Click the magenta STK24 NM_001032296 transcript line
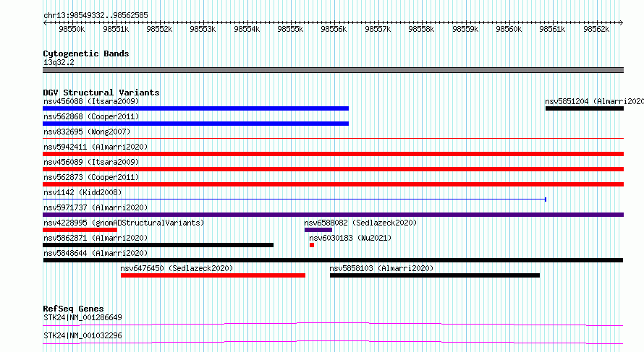This screenshot has width=644, height=352. point(333,342)
